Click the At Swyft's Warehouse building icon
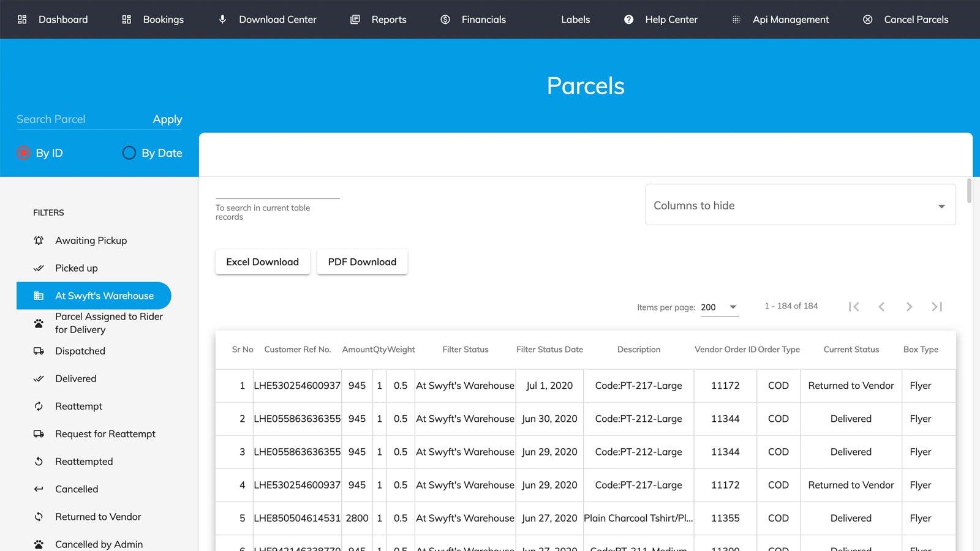The width and height of the screenshot is (980, 551). click(39, 296)
